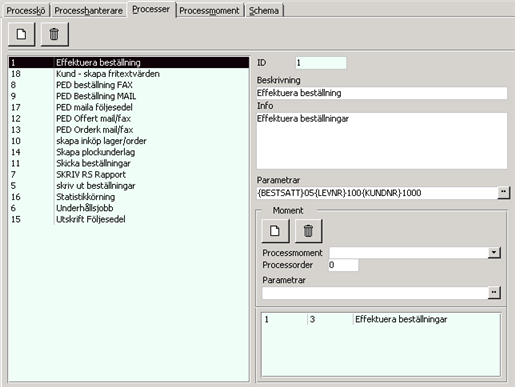Open the ellipsis button beside process Parametrar field

coord(504,193)
